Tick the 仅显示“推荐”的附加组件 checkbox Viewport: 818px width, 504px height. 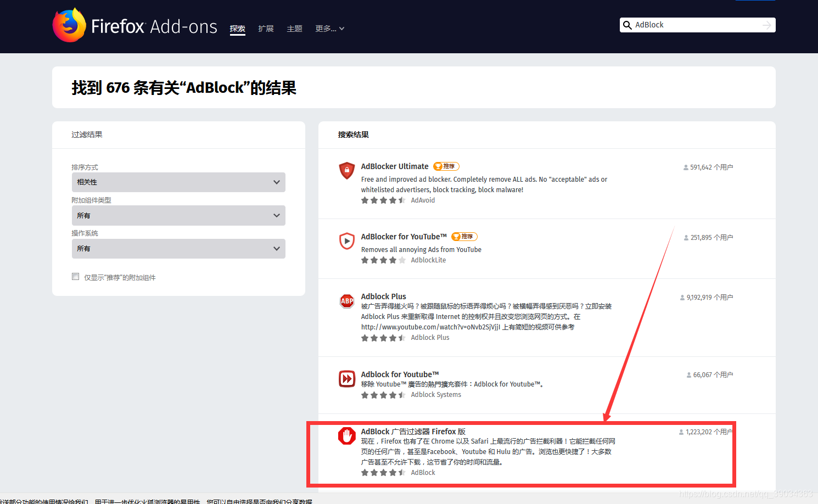[75, 277]
